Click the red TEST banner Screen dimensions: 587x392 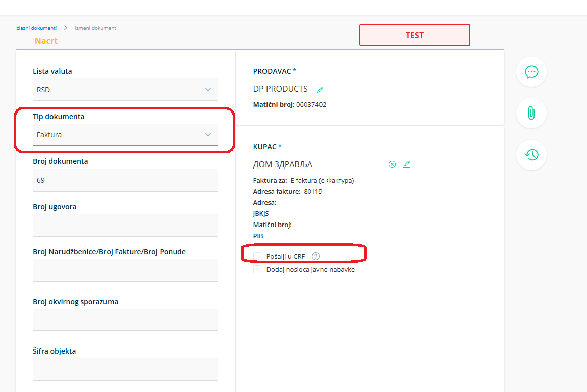pos(414,35)
